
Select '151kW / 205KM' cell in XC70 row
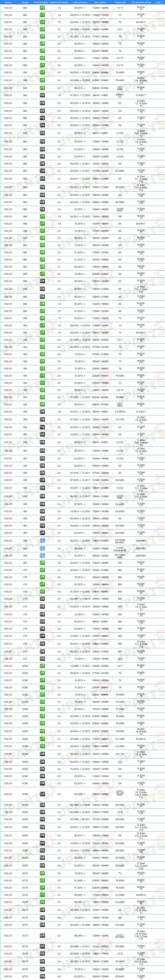pos(100,946)
